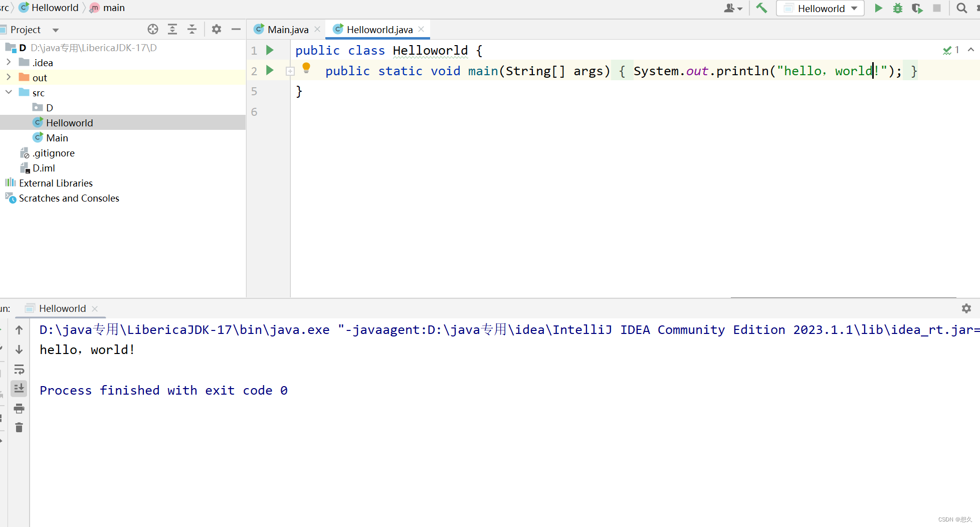Collapse all nodes in Project view
Viewport: 980px width, 527px height.
192,29
